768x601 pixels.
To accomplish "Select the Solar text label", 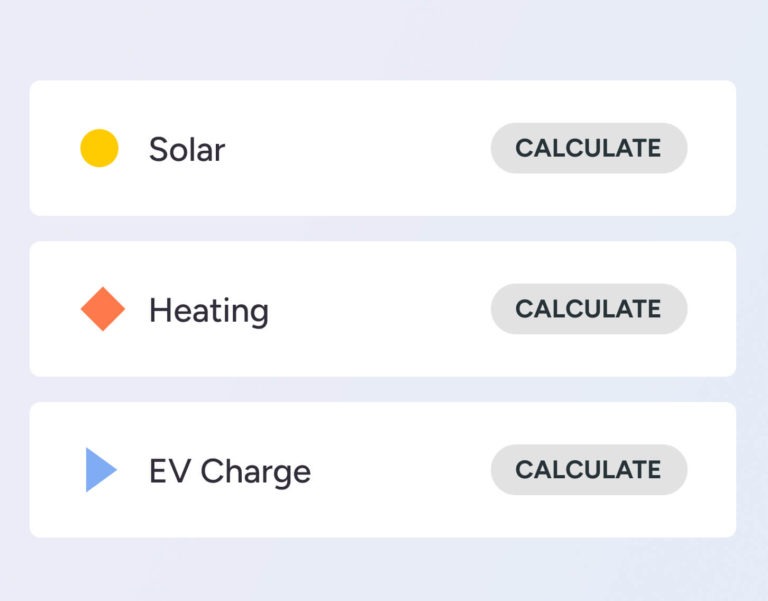I will pos(187,149).
